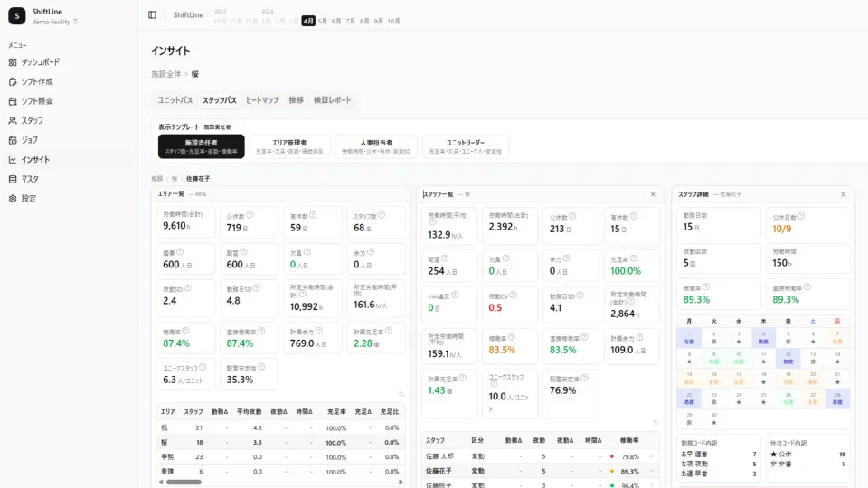Expand the 佐藤花子 staff row chevron

point(651,471)
